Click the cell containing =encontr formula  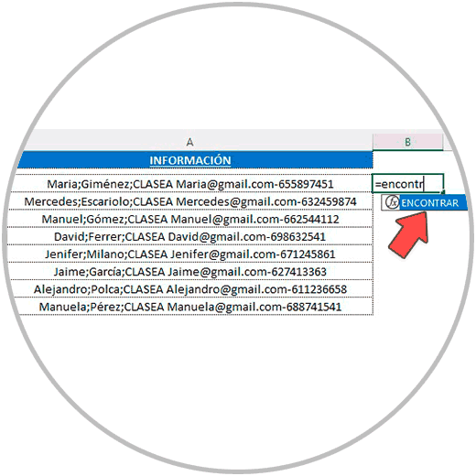pos(407,184)
